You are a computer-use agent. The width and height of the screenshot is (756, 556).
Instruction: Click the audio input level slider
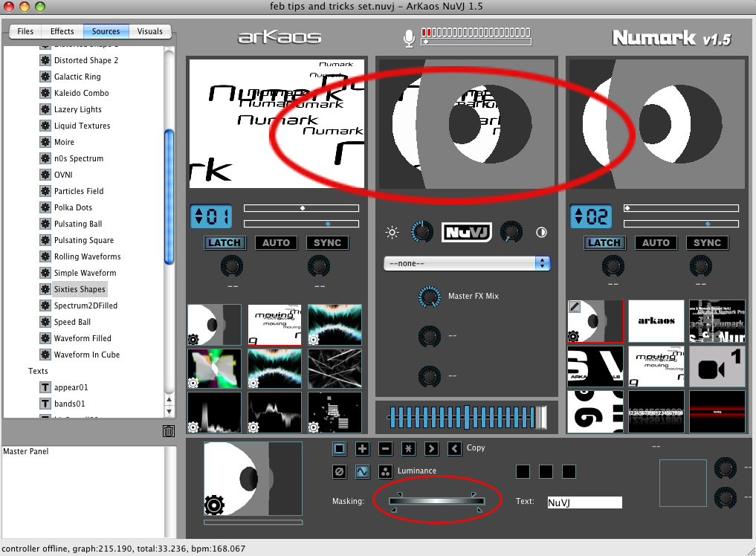point(476,42)
